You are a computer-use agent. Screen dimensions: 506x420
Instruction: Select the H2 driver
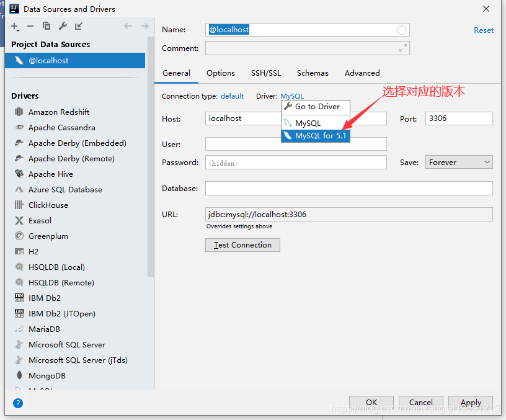coord(33,251)
